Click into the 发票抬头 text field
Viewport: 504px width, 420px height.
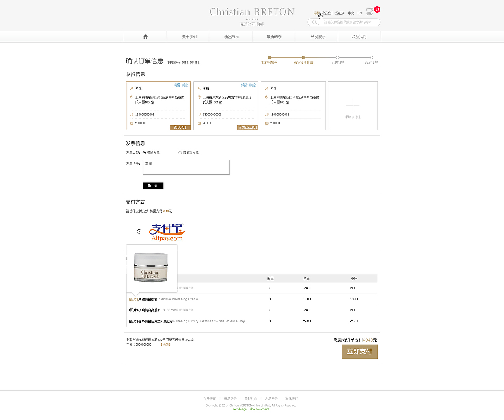coord(186,167)
